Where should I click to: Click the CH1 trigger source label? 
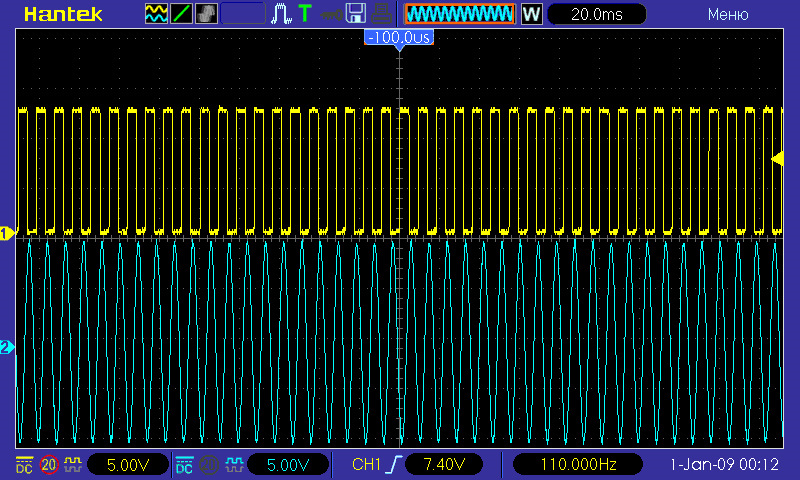coord(366,464)
